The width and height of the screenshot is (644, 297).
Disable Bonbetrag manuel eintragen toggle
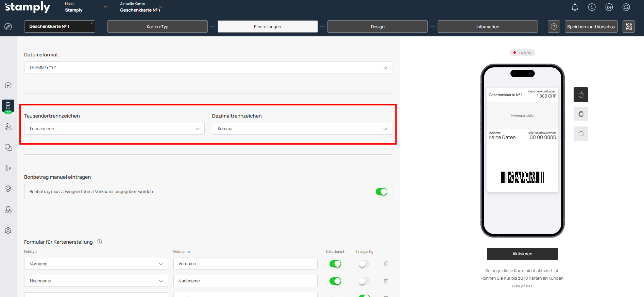click(x=381, y=192)
